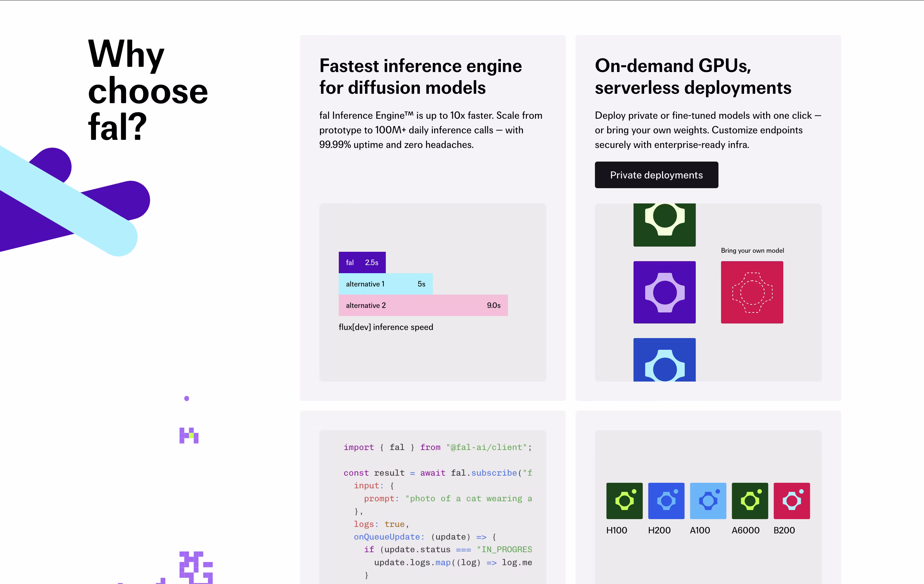Click the 'Bring your own model' label
Image resolution: width=924 pixels, height=584 pixels.
[x=752, y=250]
